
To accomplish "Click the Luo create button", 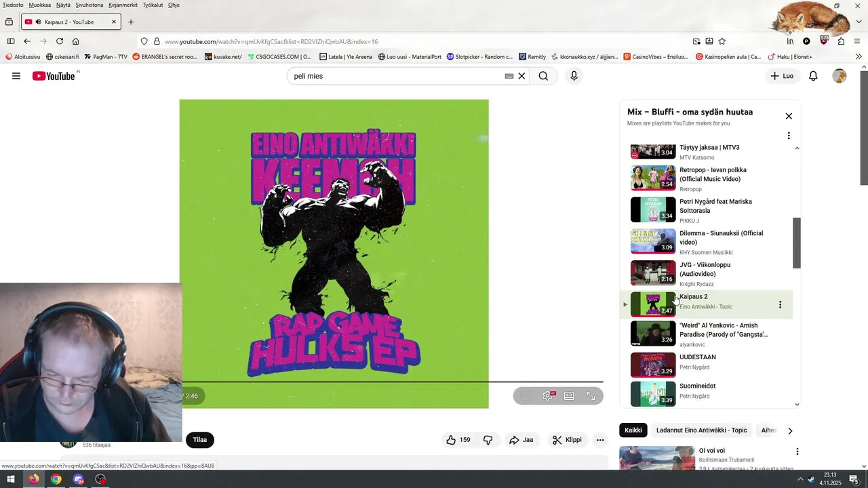I will pos(782,76).
